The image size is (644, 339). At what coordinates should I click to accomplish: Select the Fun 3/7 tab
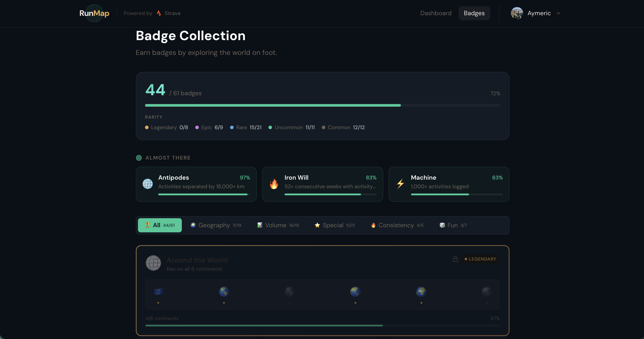[x=453, y=225]
